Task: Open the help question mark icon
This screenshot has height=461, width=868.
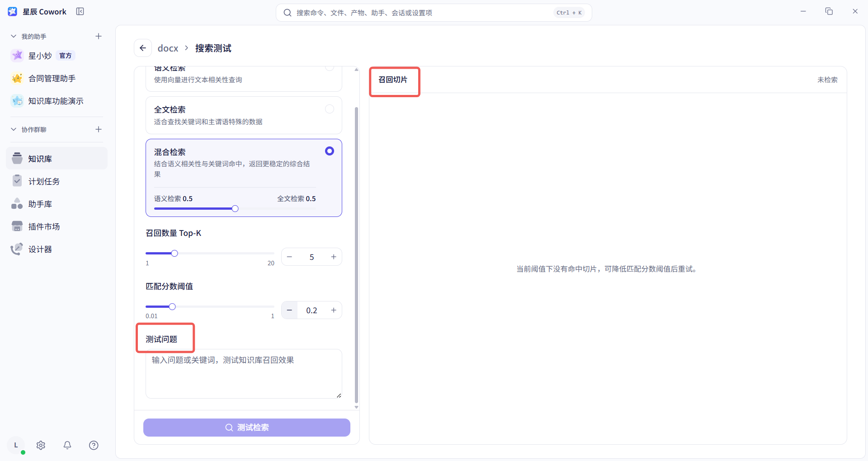Action: (94, 445)
